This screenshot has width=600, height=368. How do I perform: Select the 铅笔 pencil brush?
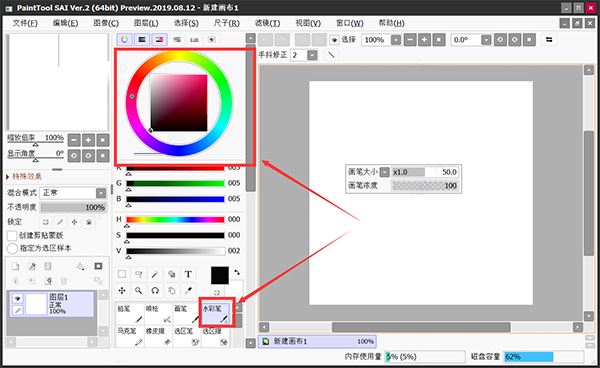pos(130,314)
